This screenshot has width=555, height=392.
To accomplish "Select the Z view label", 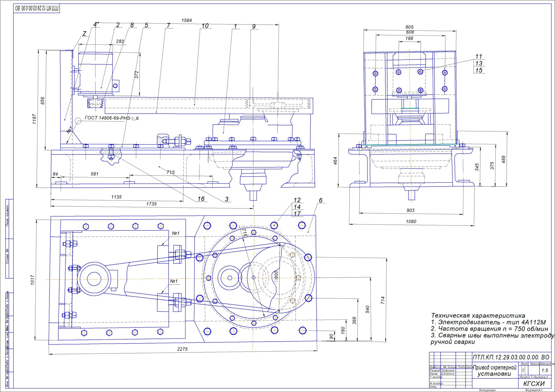I will (84, 34).
